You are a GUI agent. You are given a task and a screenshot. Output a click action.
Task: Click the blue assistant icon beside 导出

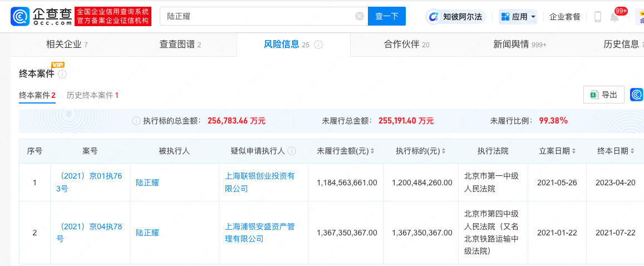pyautogui.click(x=637, y=95)
